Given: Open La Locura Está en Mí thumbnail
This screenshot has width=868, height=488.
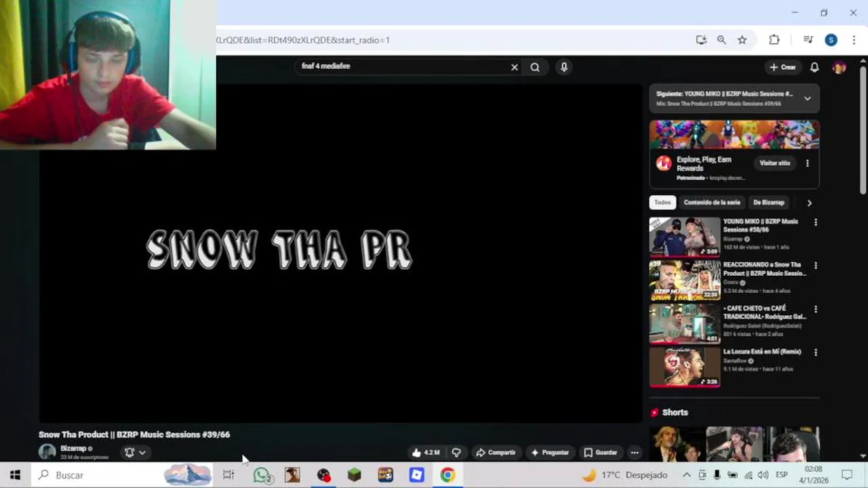Looking at the screenshot, I should (x=685, y=367).
